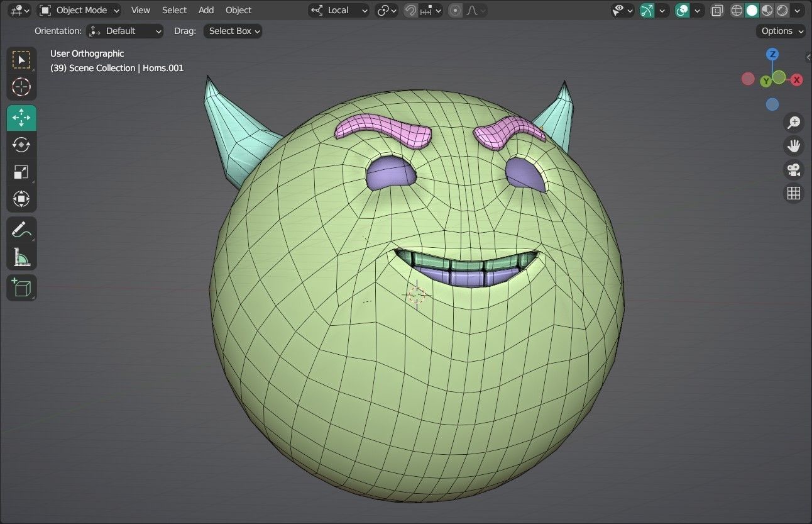Choose the Annotate pencil tool
812x524 pixels.
21,230
